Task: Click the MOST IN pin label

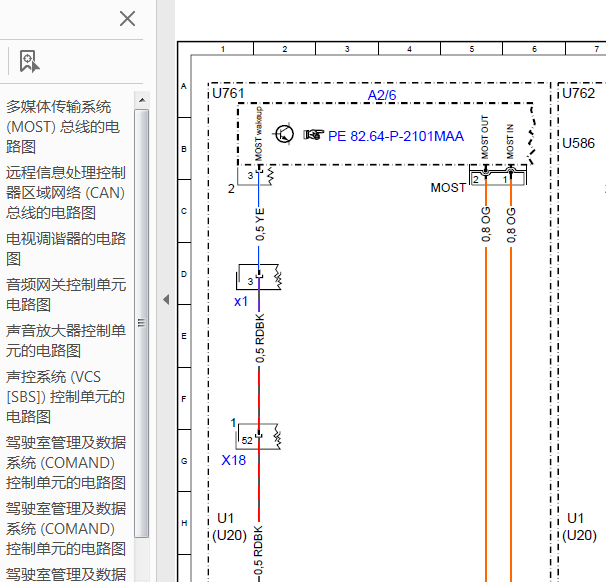Action: (x=510, y=141)
